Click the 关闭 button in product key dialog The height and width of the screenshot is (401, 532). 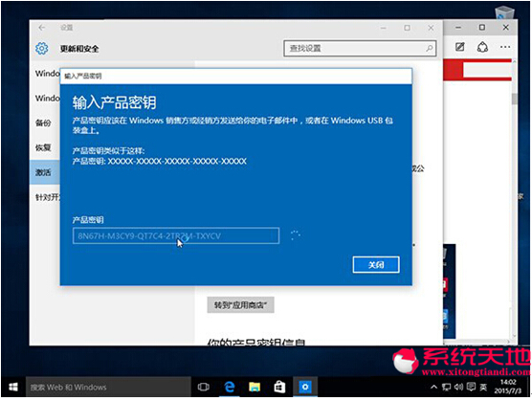tap(376, 264)
